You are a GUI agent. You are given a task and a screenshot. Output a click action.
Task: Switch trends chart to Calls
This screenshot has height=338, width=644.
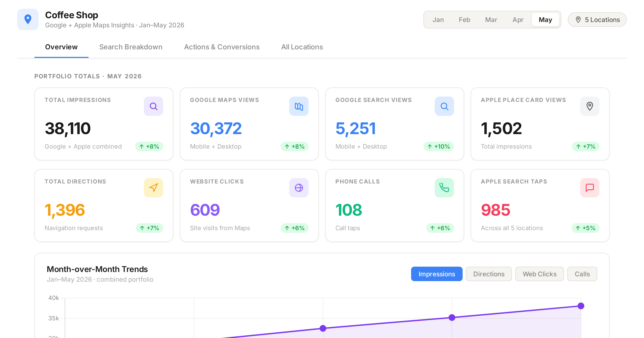[582, 274]
